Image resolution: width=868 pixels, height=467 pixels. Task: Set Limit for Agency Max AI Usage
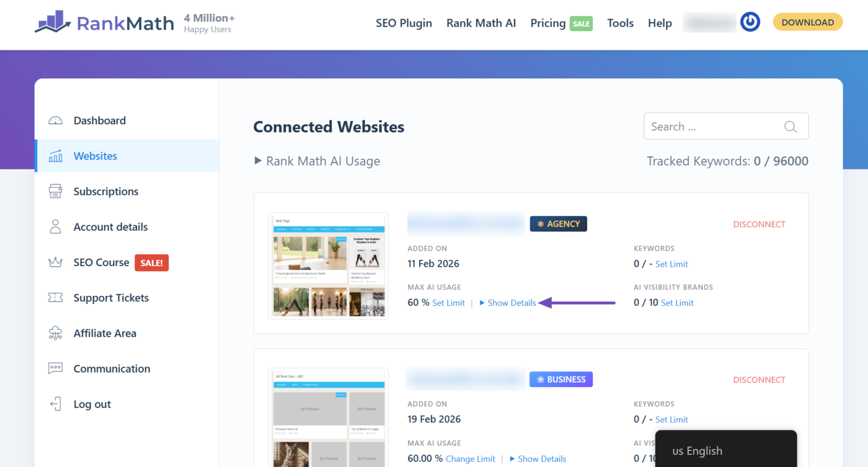tap(448, 303)
